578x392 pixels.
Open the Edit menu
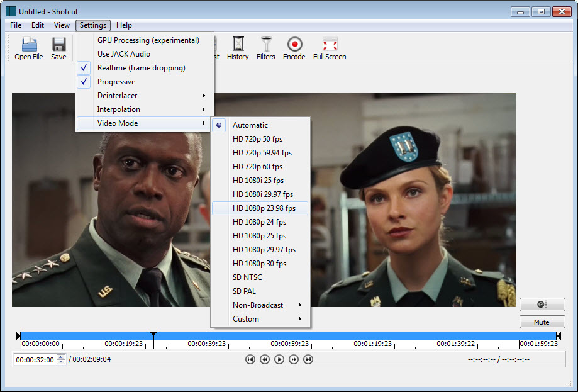click(x=38, y=25)
